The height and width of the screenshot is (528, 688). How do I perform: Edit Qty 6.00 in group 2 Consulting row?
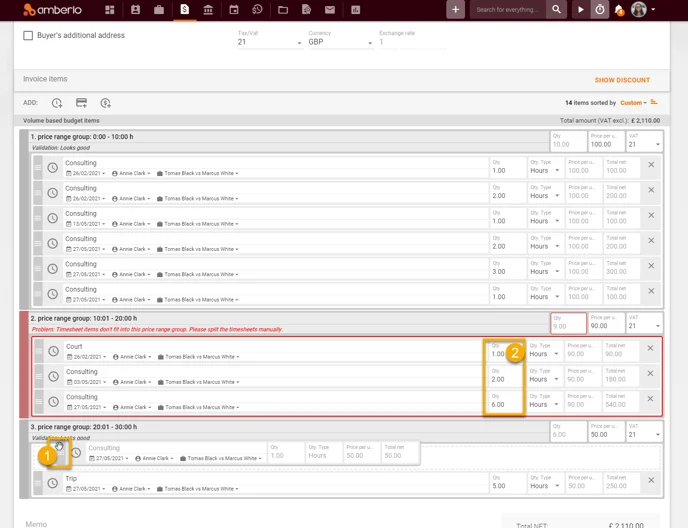point(505,401)
